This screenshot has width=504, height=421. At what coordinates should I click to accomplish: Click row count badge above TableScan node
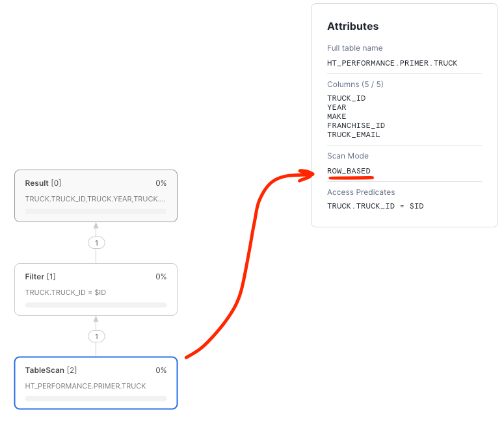(96, 337)
